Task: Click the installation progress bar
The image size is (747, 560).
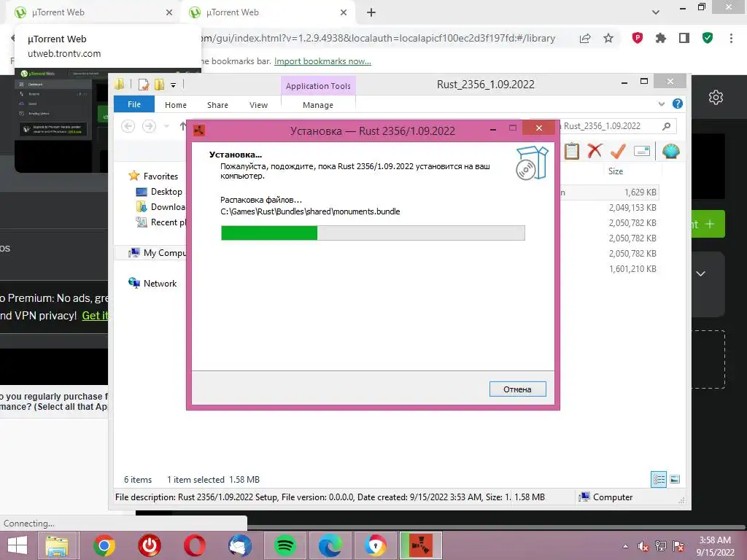Action: click(x=373, y=233)
